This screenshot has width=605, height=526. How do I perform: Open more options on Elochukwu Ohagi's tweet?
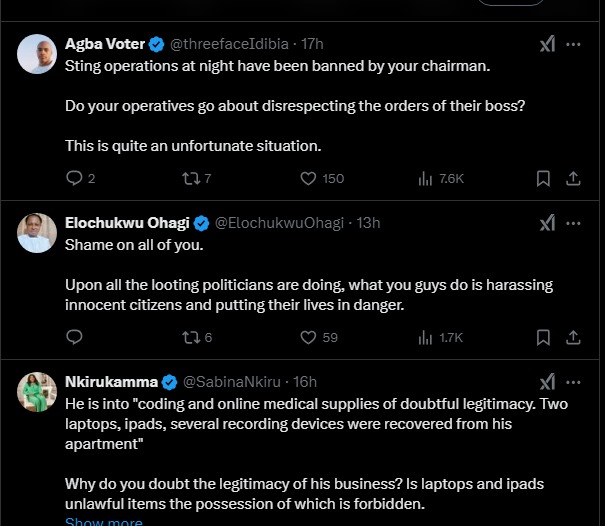click(x=573, y=222)
